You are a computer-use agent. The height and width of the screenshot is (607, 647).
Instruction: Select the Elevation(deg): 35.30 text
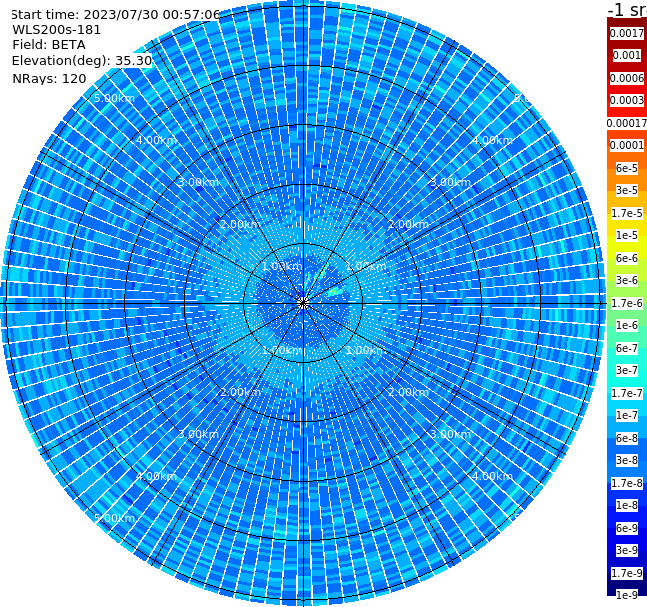tap(82, 61)
